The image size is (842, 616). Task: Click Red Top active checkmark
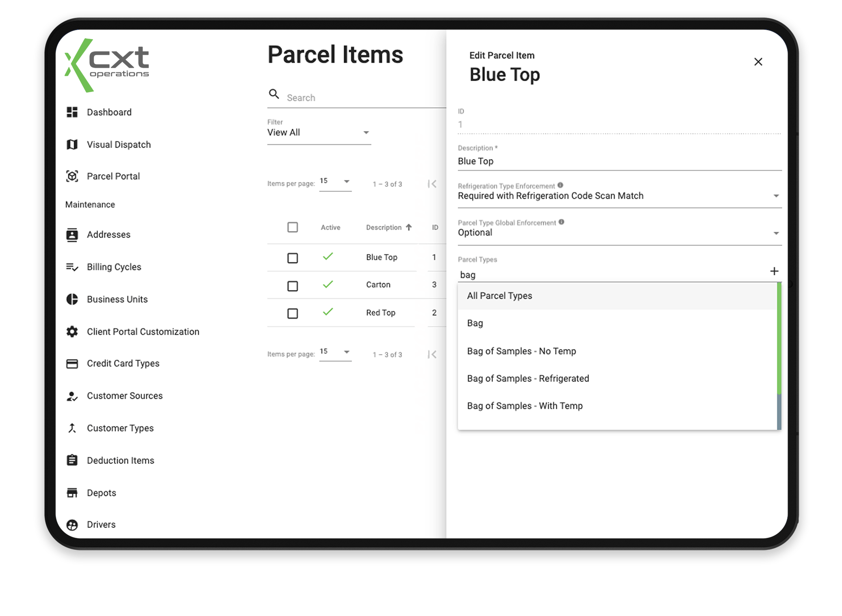[x=328, y=311]
